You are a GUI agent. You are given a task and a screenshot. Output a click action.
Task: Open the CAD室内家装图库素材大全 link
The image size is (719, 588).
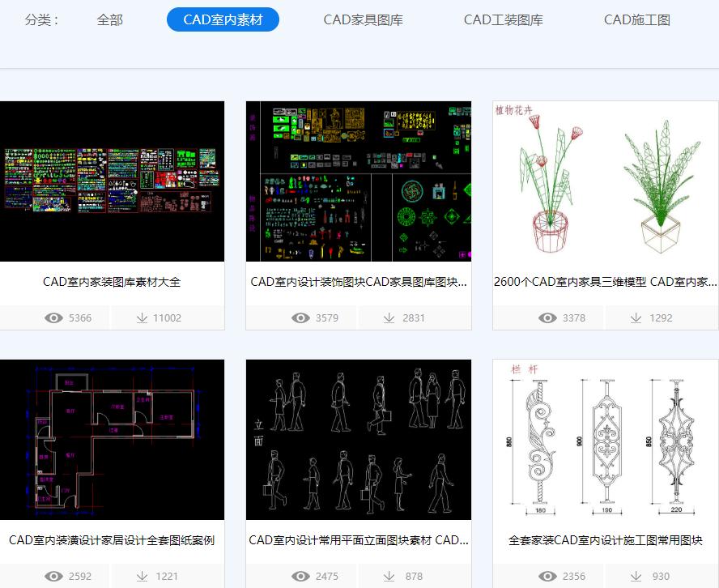[x=113, y=282]
